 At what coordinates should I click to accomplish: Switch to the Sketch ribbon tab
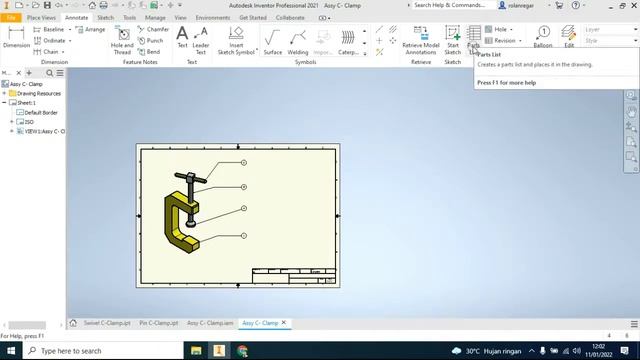[x=105, y=18]
